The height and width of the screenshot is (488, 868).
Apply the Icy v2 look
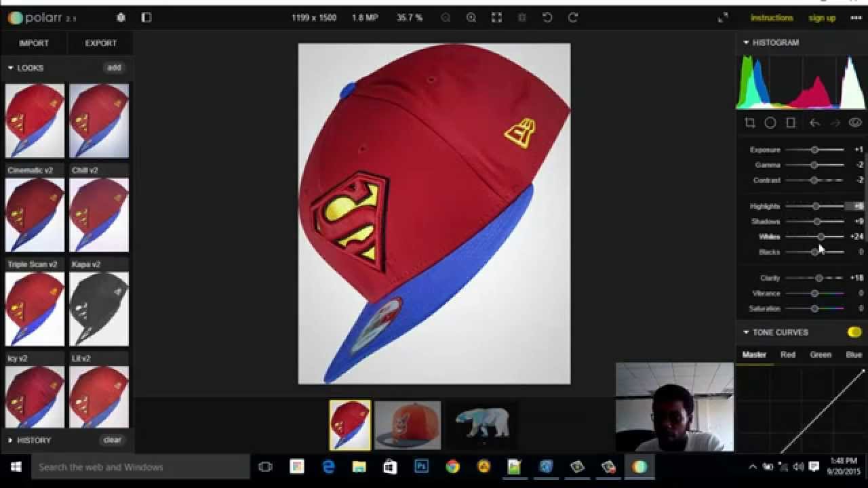(x=35, y=397)
